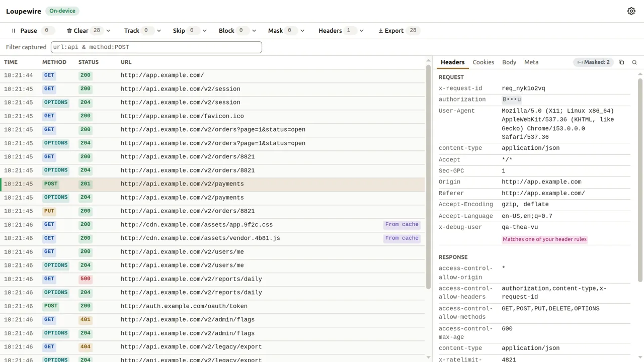Expand the Block dropdown chevron
The height and width of the screenshot is (362, 644).
click(254, 31)
